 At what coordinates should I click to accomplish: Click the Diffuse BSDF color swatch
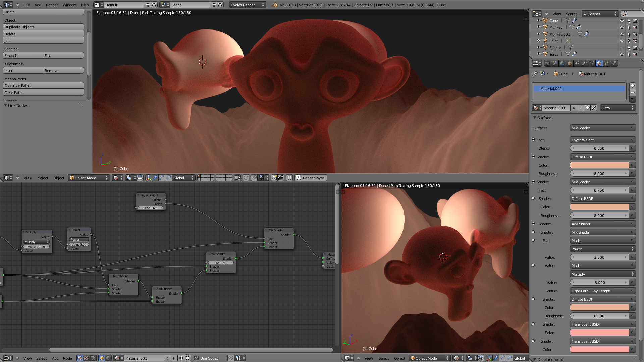pos(599,165)
